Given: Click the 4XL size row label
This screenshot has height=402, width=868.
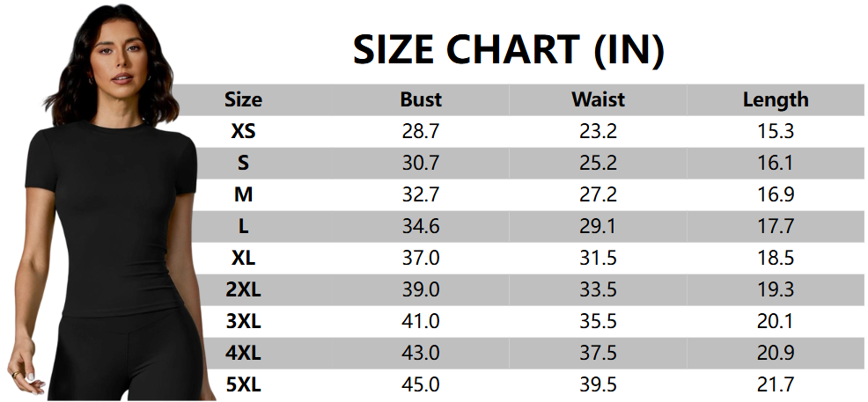Looking at the screenshot, I should (x=243, y=354).
